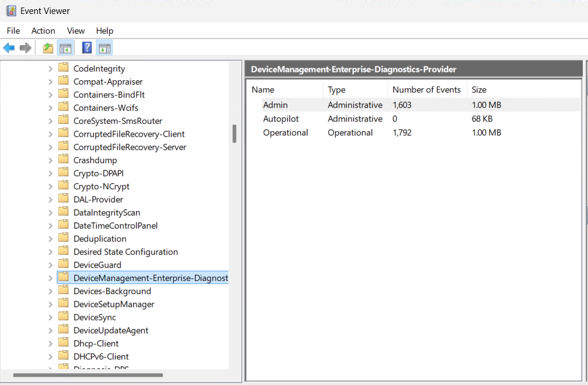Click the Crashdump folder icon
Image resolution: width=588 pixels, height=385 pixels.
pos(64,159)
